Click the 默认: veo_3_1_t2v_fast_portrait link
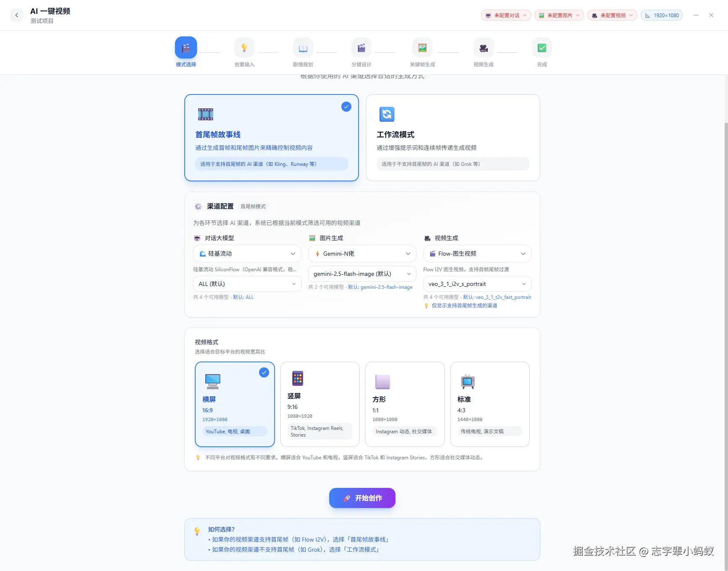728x571 pixels. [x=497, y=297]
